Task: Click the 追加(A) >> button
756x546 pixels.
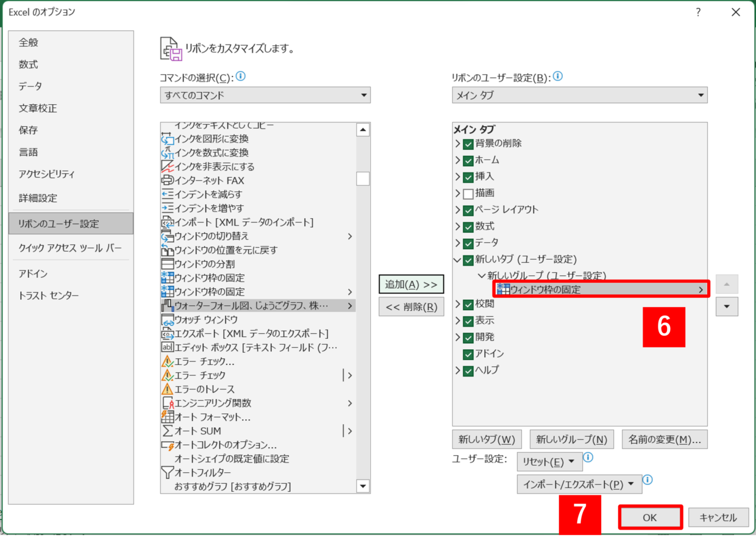Action: [411, 284]
